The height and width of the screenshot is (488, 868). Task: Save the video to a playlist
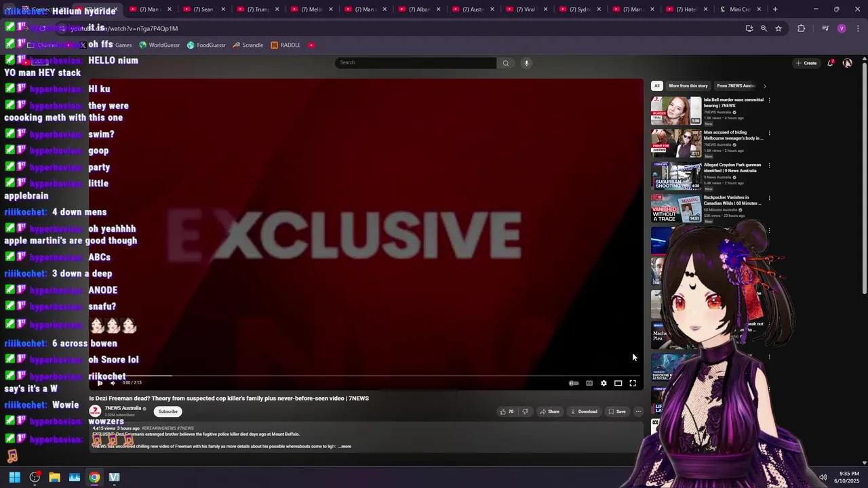click(617, 411)
